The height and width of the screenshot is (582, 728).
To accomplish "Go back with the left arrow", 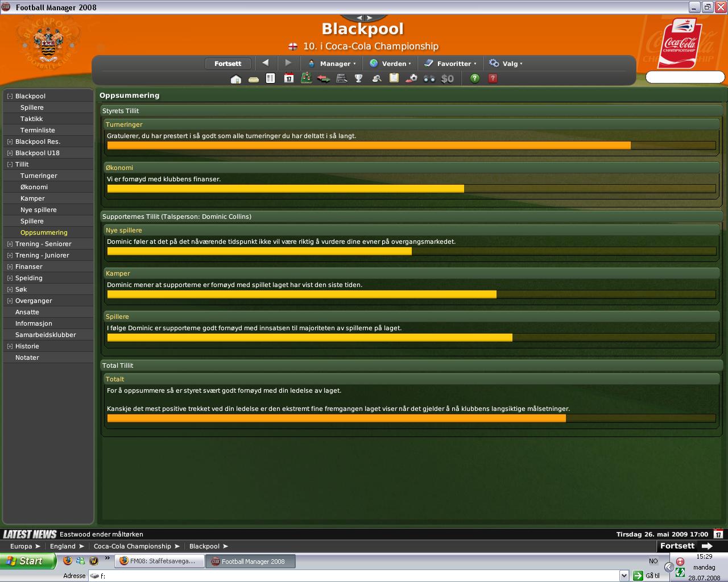I will [266, 63].
